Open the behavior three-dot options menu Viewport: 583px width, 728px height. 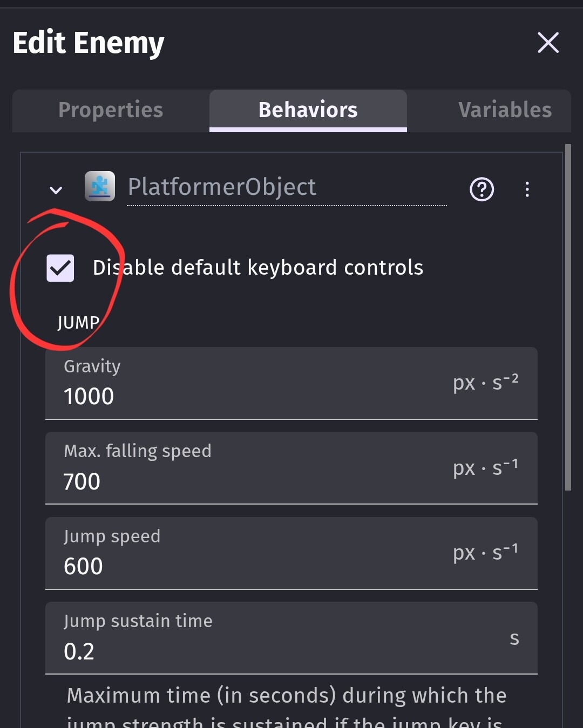pyautogui.click(x=527, y=189)
